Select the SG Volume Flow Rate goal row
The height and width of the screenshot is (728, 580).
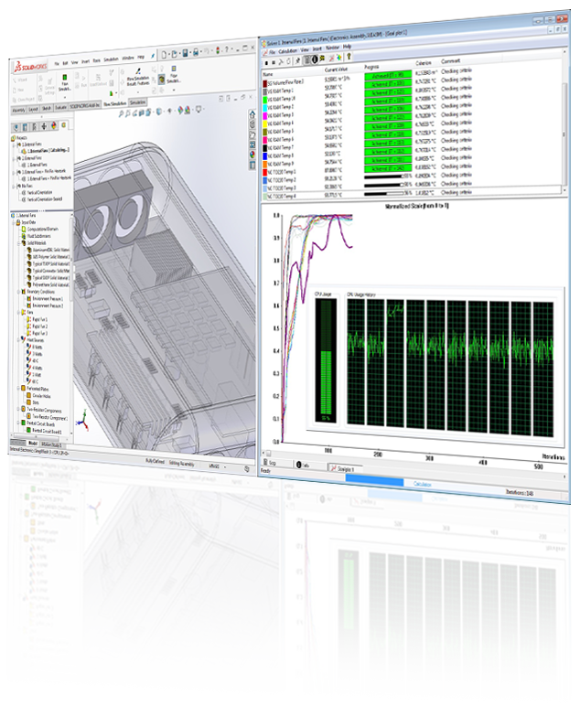[x=285, y=81]
